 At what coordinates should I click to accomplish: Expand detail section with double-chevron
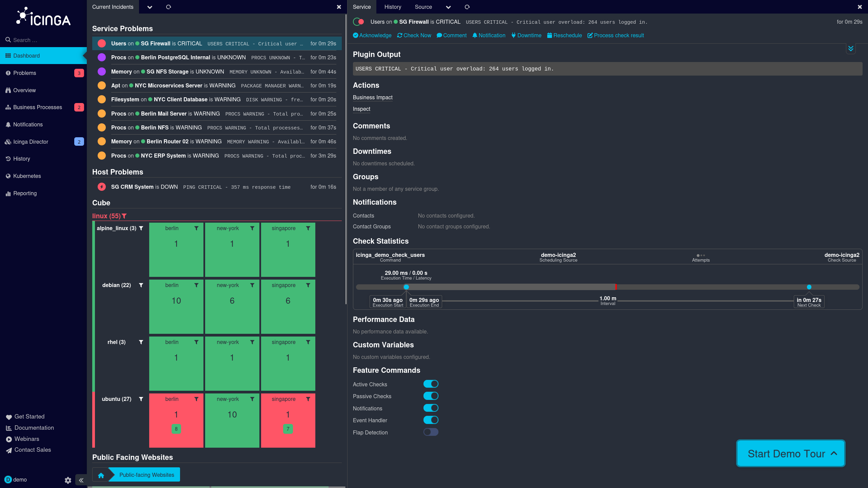[851, 48]
